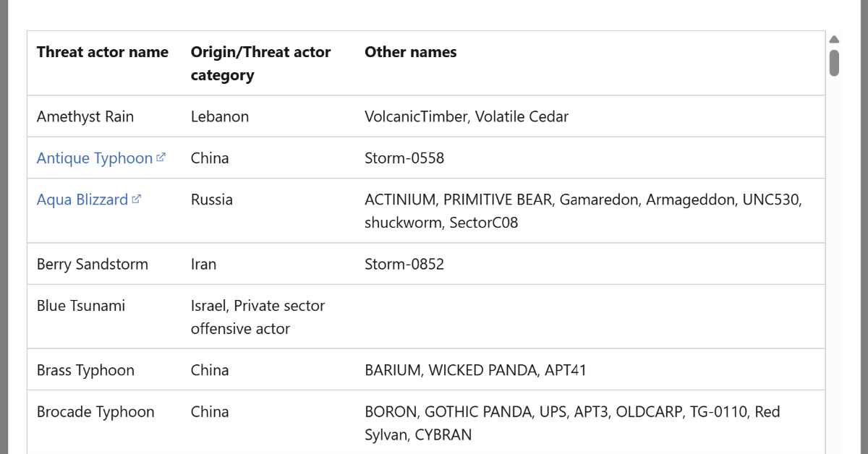Click the Brocade Typhoon cell
The height and width of the screenshot is (454, 868).
point(95,412)
